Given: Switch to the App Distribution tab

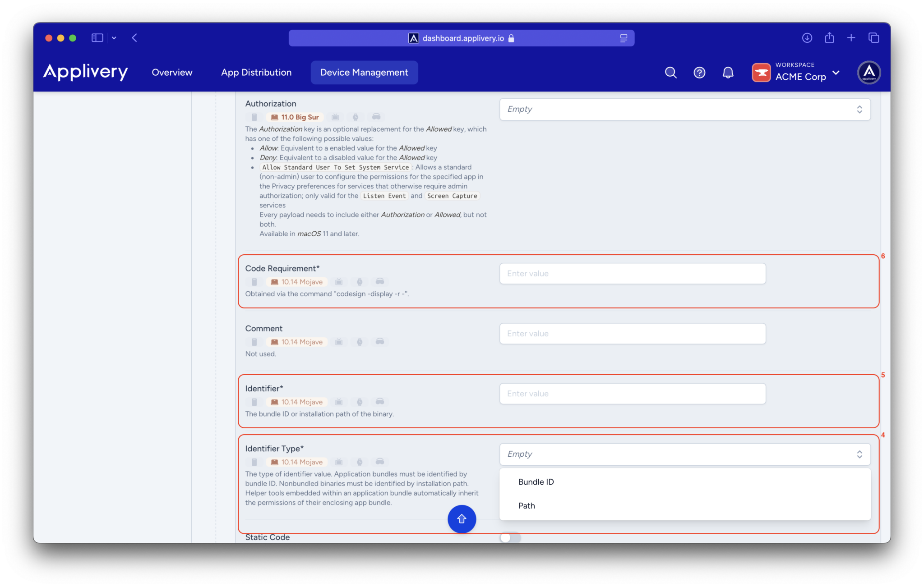Looking at the screenshot, I should point(256,73).
